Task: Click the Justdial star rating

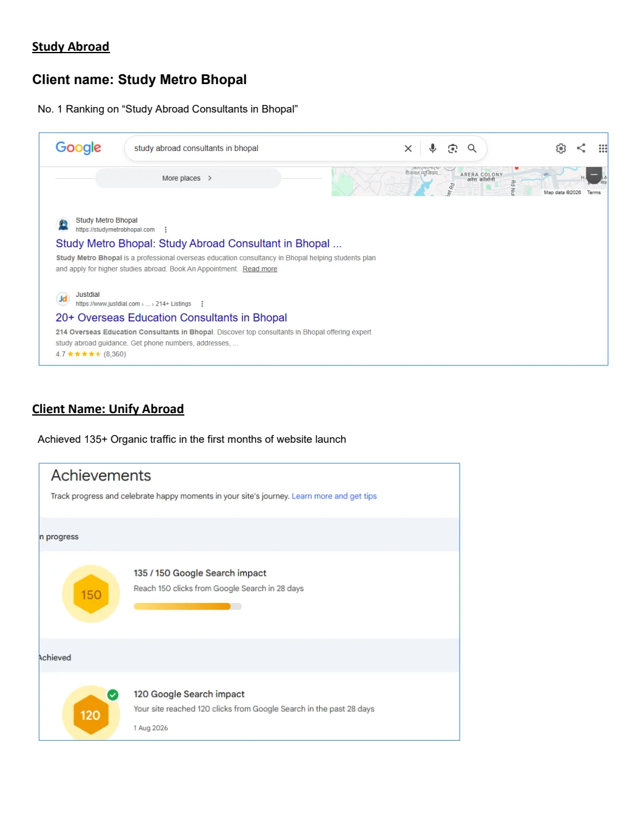Action: pos(84,354)
